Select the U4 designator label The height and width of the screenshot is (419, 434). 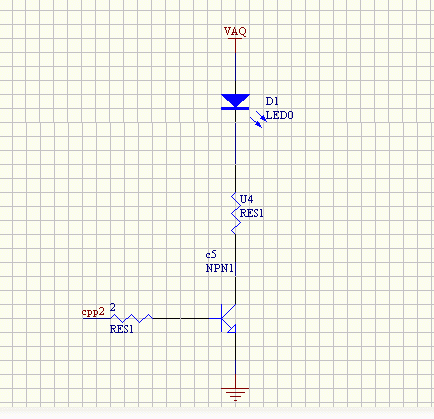[x=246, y=199]
